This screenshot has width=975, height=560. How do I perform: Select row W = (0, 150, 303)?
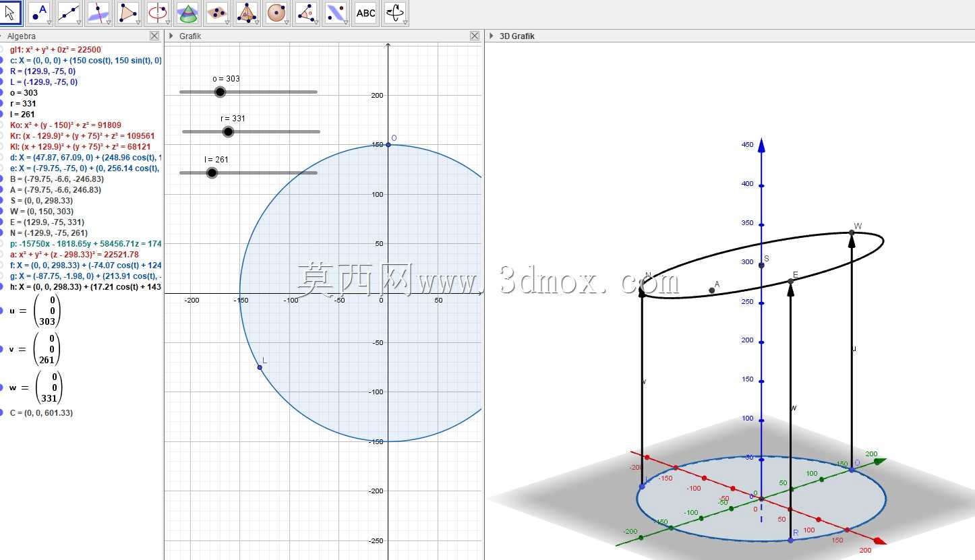[x=42, y=211]
